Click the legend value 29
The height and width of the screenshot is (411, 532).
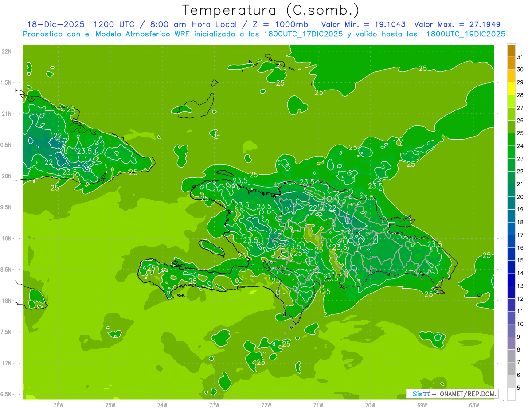click(520, 82)
